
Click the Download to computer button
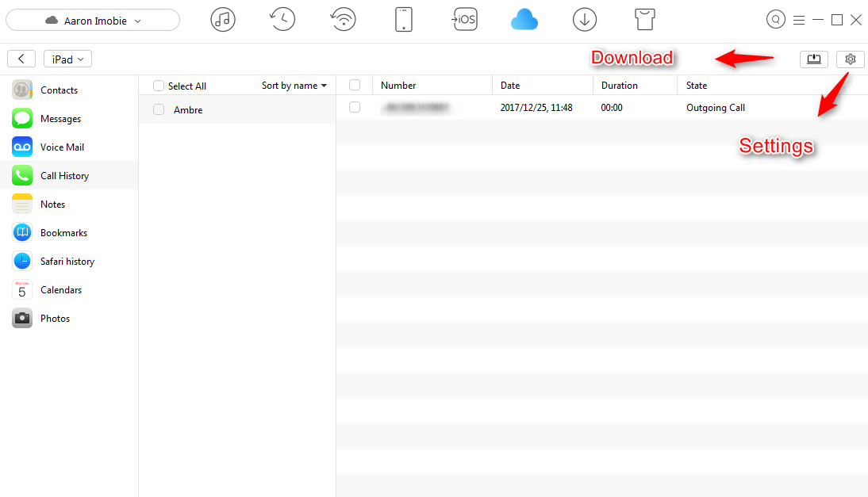(814, 59)
